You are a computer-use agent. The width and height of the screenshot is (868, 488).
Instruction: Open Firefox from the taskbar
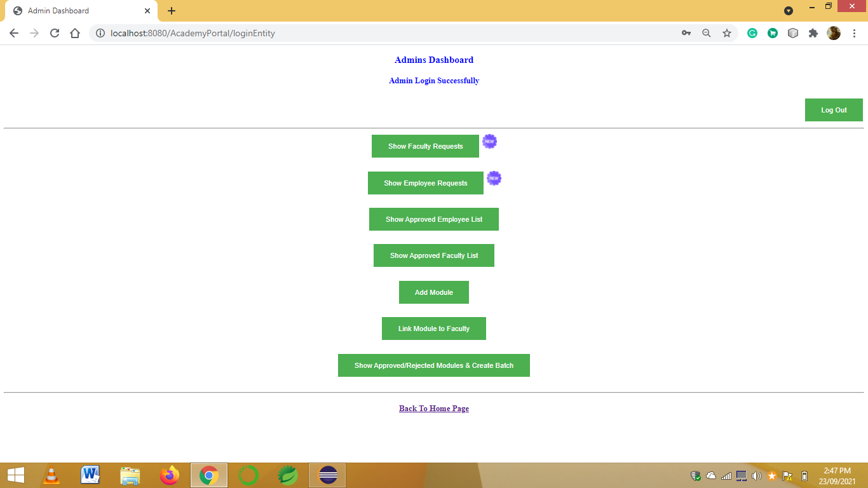click(170, 475)
